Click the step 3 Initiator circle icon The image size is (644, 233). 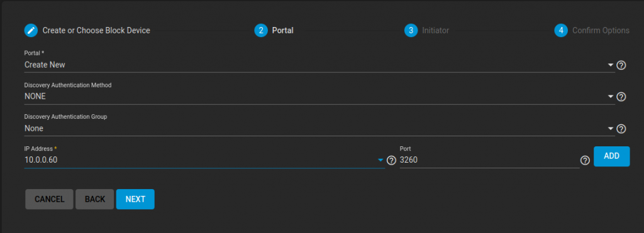(411, 30)
